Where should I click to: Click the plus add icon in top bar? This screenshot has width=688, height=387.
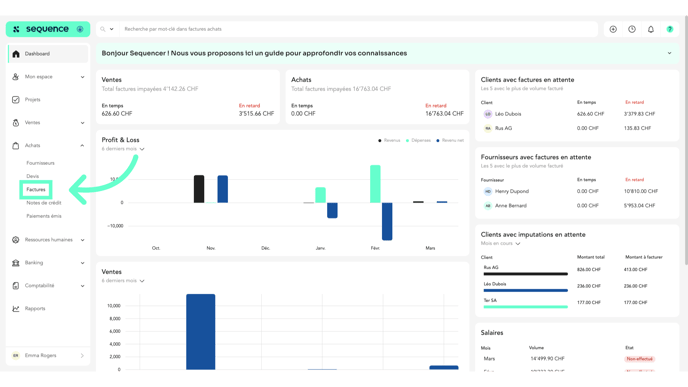(x=613, y=29)
